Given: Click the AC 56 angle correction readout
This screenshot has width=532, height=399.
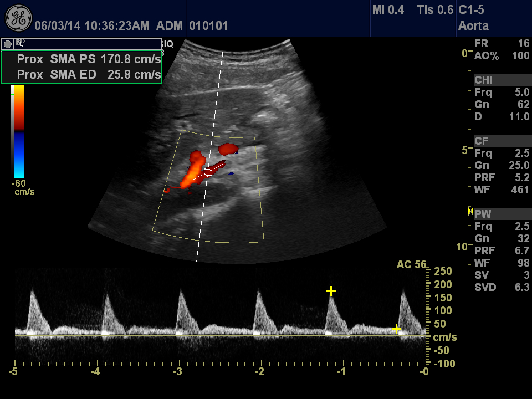Looking at the screenshot, I should pyautogui.click(x=411, y=265).
